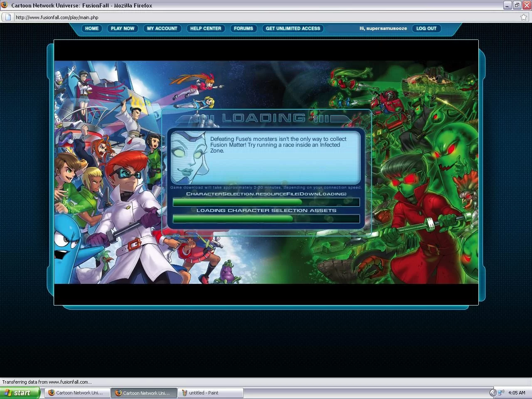Log out using the LOG OUT button
Screen dimensions: 532x399
tap(426, 28)
